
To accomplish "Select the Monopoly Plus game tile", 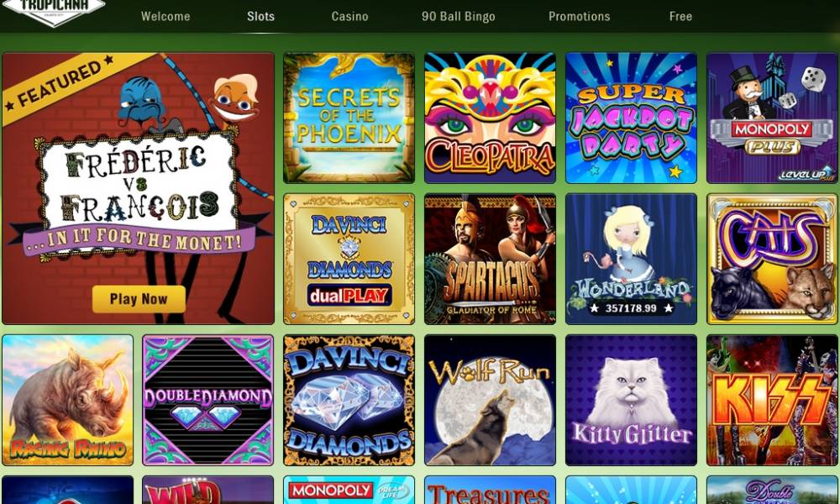I will (x=772, y=118).
